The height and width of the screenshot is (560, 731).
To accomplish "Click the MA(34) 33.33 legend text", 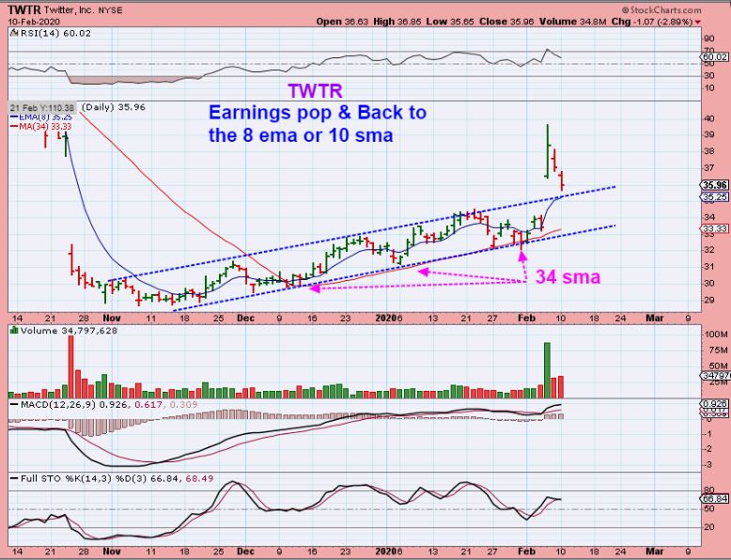I will point(45,126).
